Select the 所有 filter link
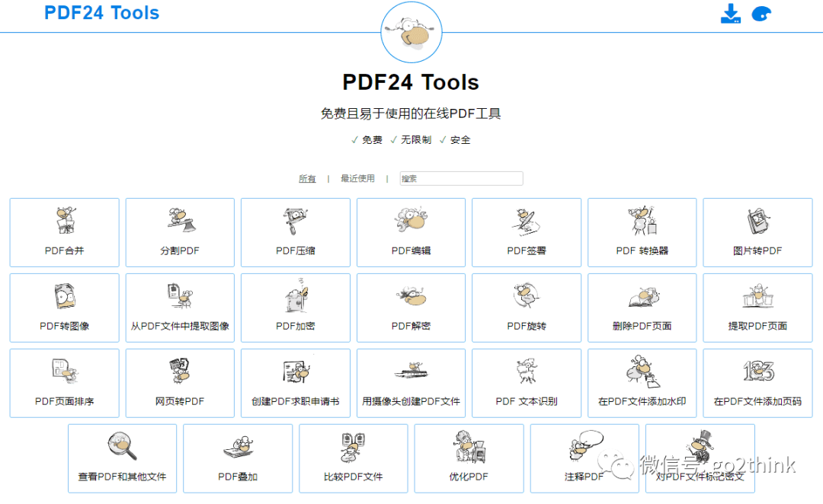Image resolution: width=823 pixels, height=504 pixels. click(x=307, y=179)
